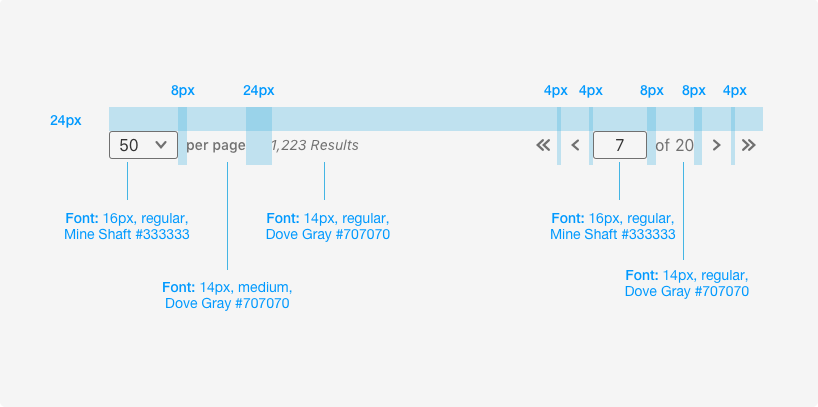
Task: Click the first page double-chevron icon
Action: tap(543, 145)
